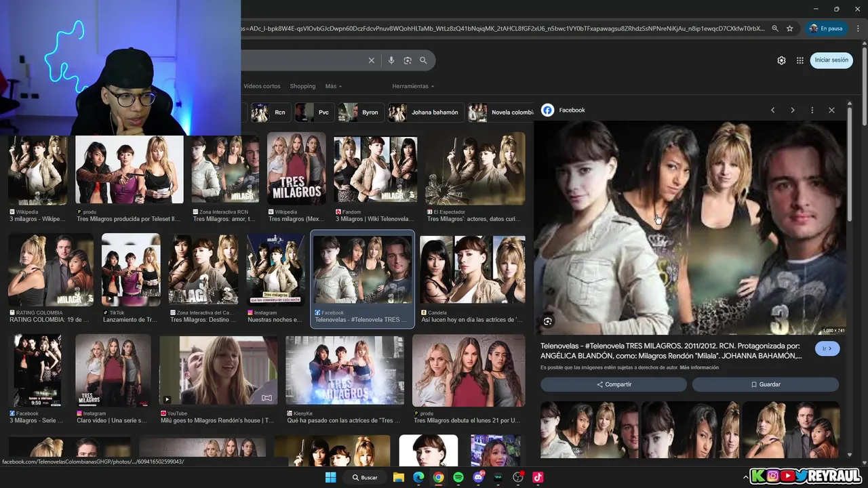This screenshot has width=868, height=488.
Task: Click the Ir visit button
Action: [827, 348]
